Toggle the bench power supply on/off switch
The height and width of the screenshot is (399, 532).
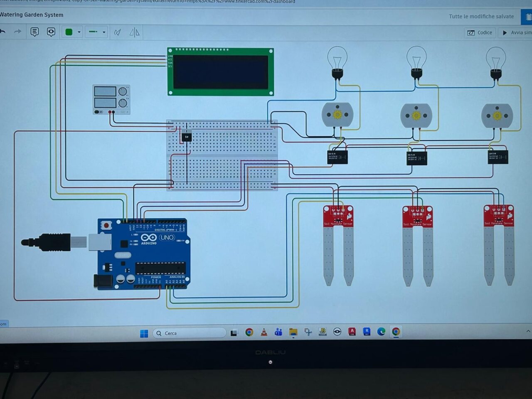[99, 112]
